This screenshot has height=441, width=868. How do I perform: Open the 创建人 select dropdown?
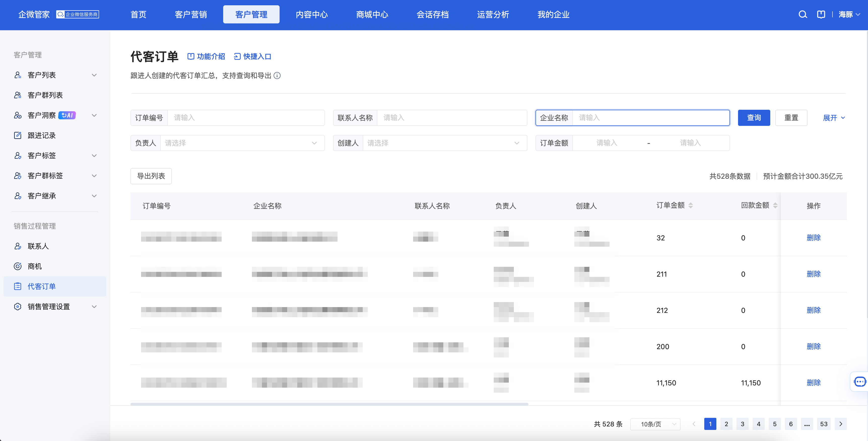[445, 143]
